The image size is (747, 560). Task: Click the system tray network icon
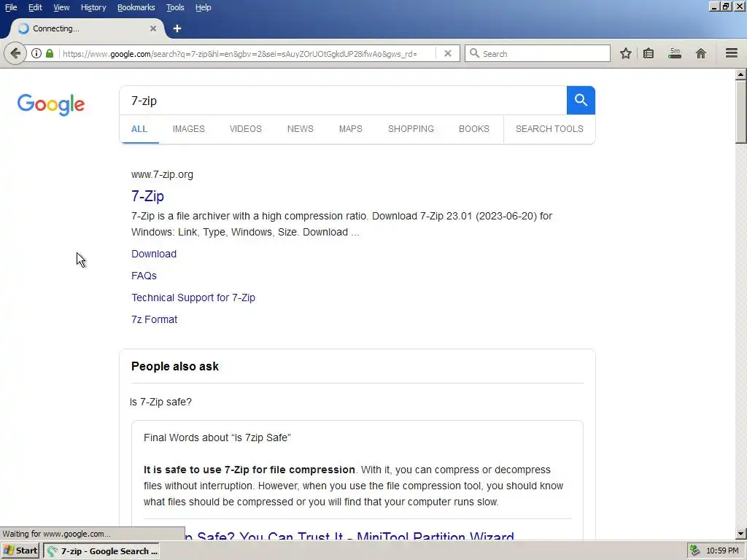pyautogui.click(x=694, y=551)
